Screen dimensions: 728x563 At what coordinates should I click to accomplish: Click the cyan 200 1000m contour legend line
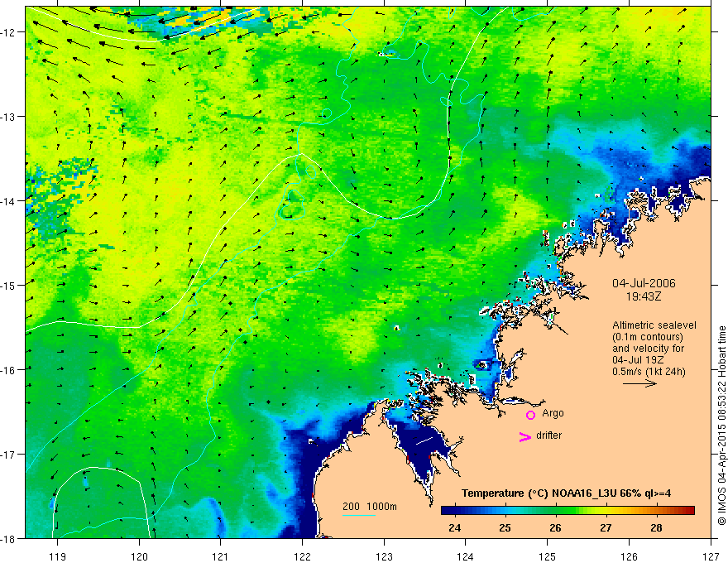(359, 515)
